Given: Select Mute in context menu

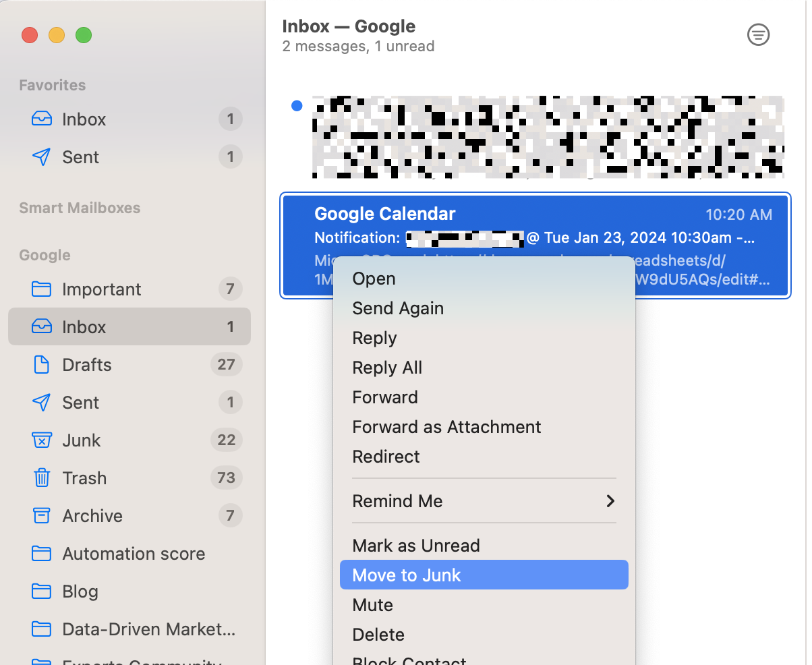Looking at the screenshot, I should click(x=484, y=605).
